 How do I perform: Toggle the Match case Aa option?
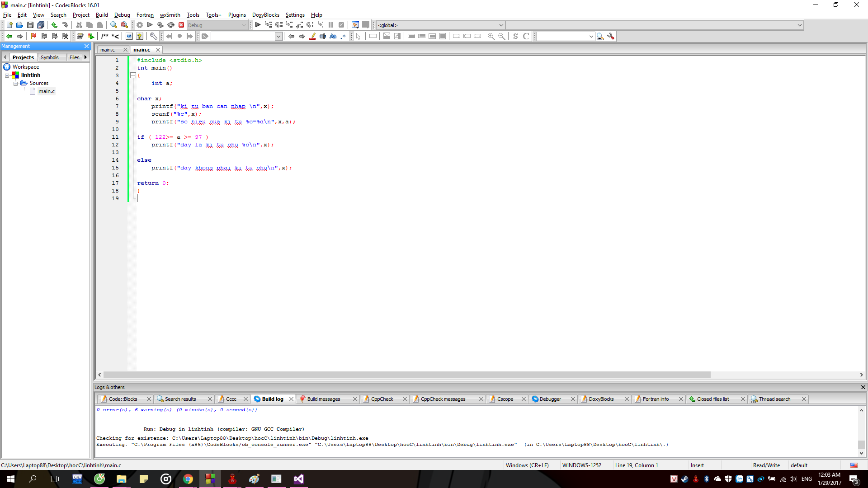click(x=333, y=36)
